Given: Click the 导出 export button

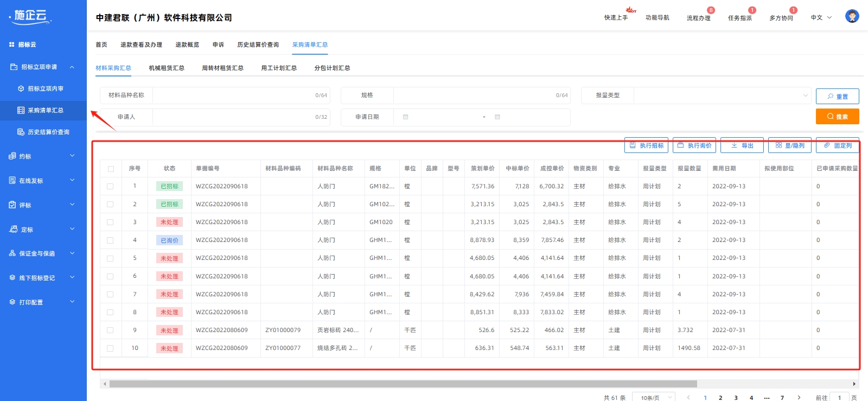Looking at the screenshot, I should [742, 145].
